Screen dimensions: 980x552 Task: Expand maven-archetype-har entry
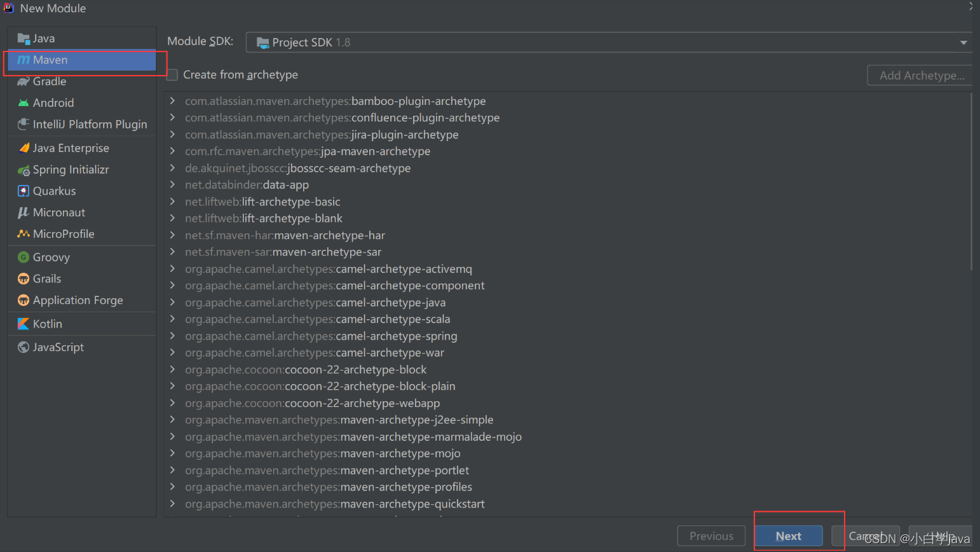(x=172, y=235)
